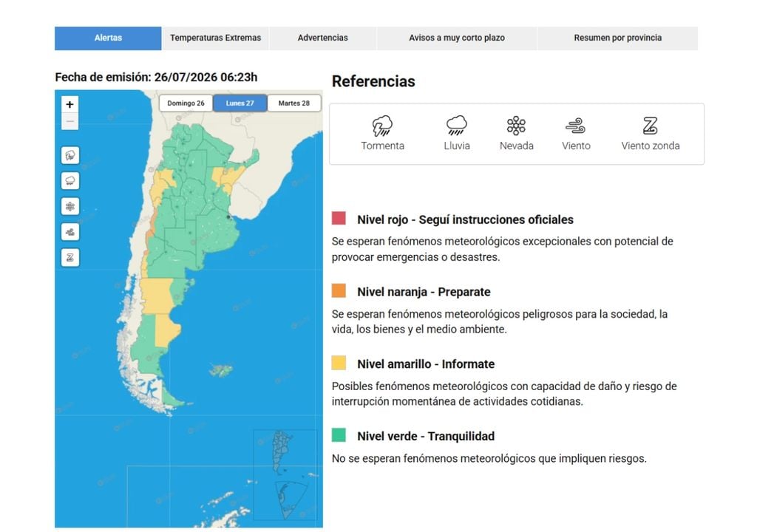Viewport: 757px width, 532px height.
Task: Switch to Temperaturas Extremas tab
Action: pos(215,38)
